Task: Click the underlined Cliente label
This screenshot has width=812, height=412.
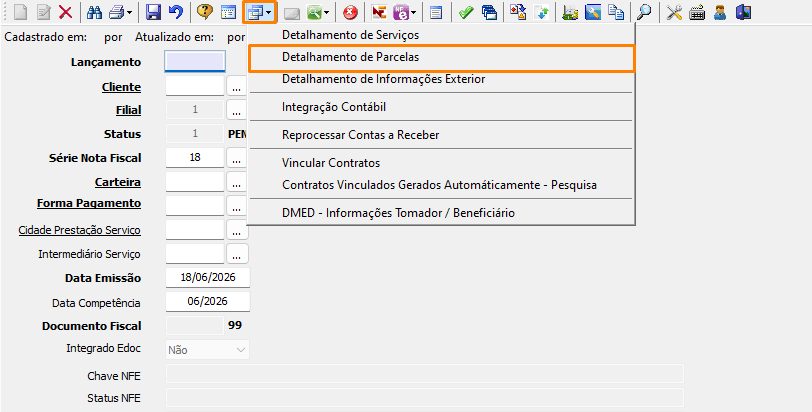Action: (x=121, y=87)
